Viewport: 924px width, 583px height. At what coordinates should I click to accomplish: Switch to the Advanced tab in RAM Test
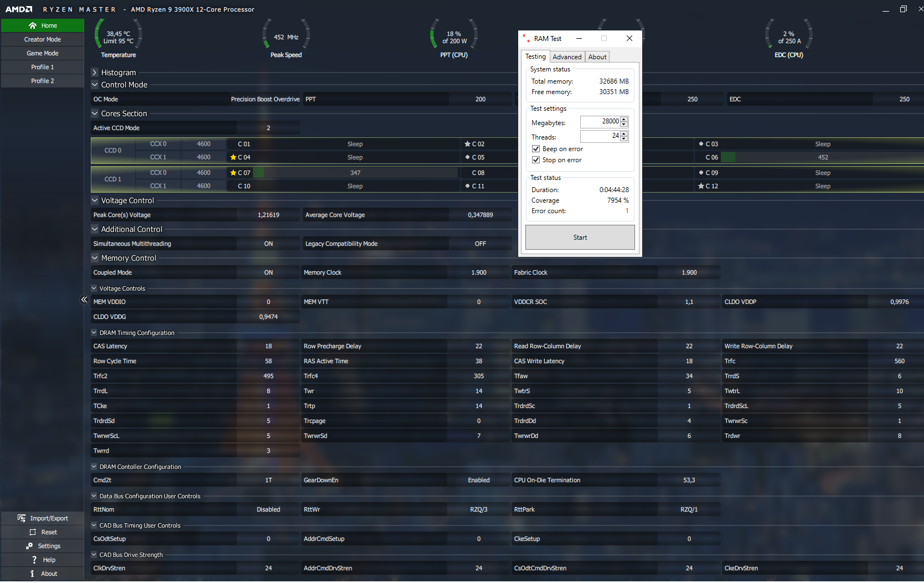coord(567,57)
